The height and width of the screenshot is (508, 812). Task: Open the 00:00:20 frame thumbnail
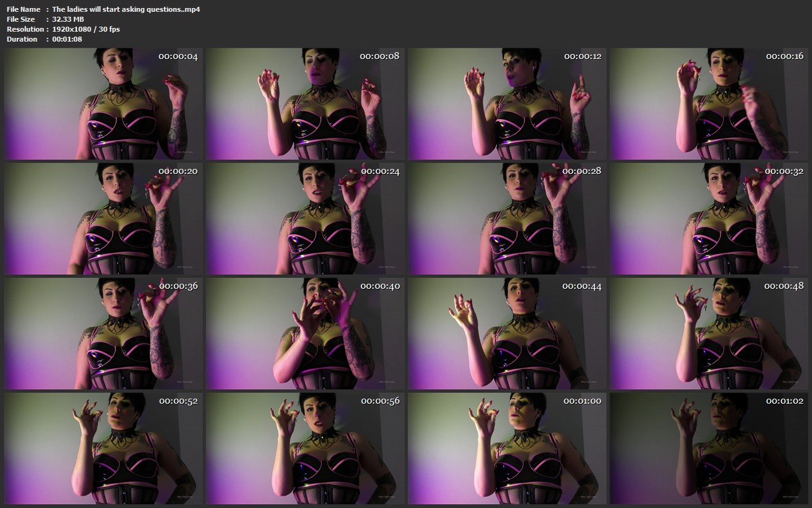pos(103,219)
